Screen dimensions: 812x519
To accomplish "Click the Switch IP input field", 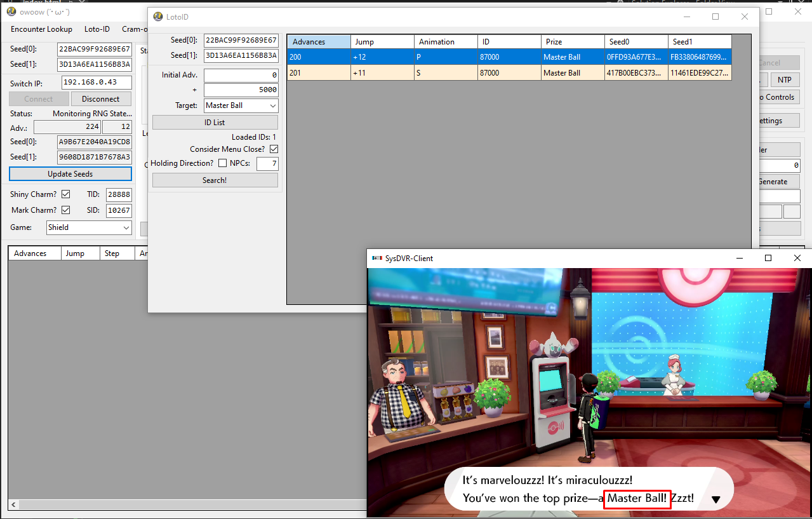I will 97,83.
